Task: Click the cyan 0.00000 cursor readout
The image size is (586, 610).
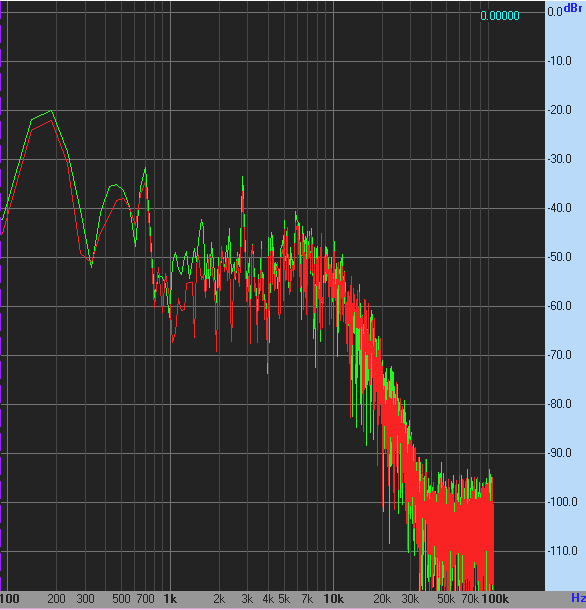Action: pyautogui.click(x=500, y=16)
